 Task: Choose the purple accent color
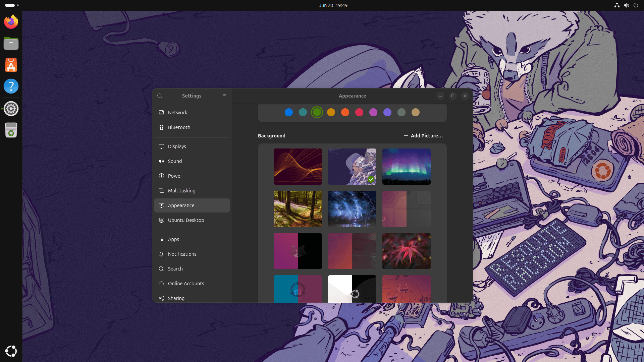[387, 112]
